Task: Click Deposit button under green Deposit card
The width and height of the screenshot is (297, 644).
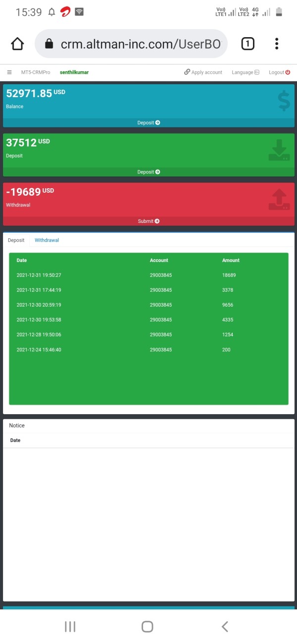Action: (148, 172)
